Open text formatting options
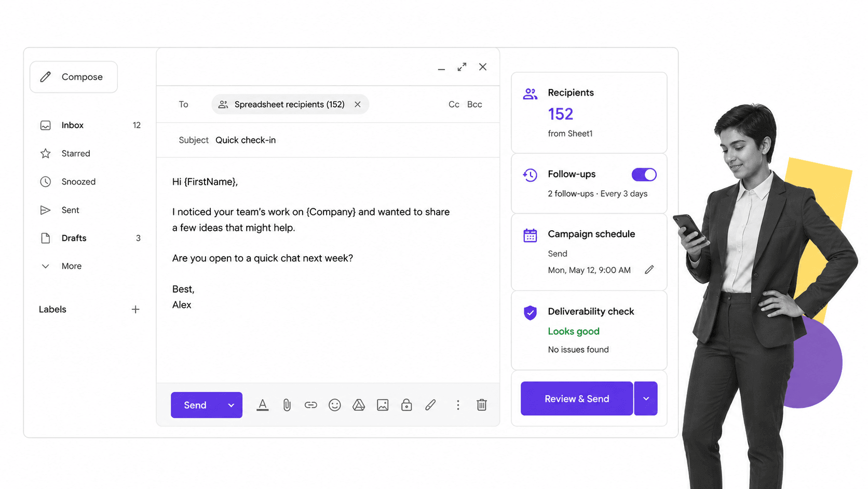The height and width of the screenshot is (489, 868). pos(263,405)
